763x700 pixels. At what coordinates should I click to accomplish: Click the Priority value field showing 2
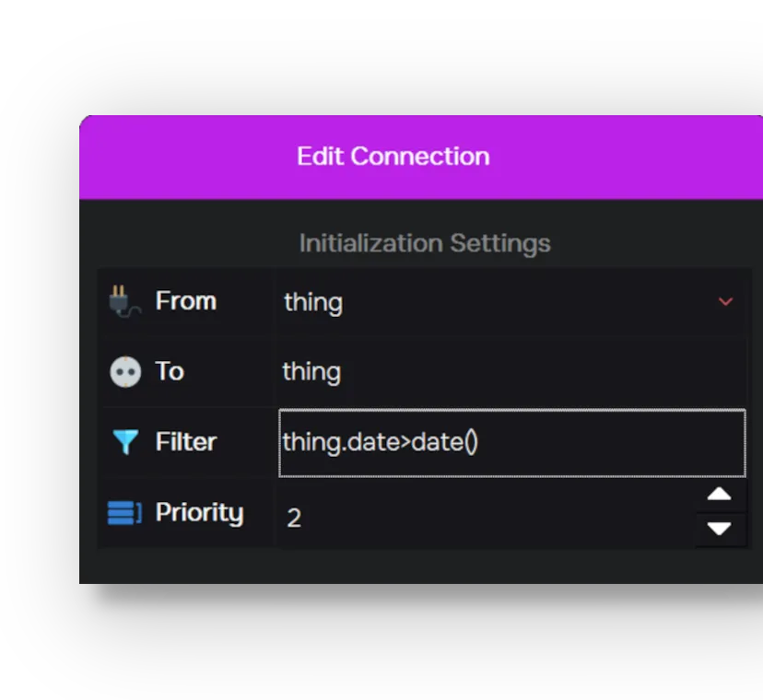[487, 517]
